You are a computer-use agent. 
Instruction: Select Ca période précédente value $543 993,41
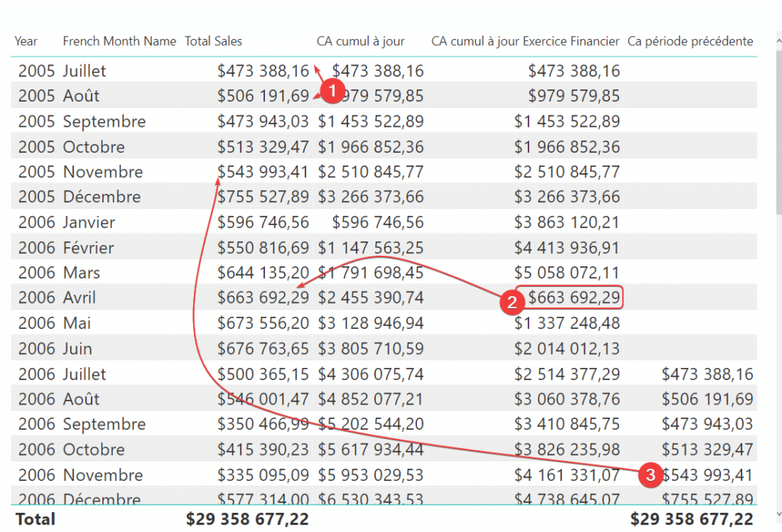point(708,475)
